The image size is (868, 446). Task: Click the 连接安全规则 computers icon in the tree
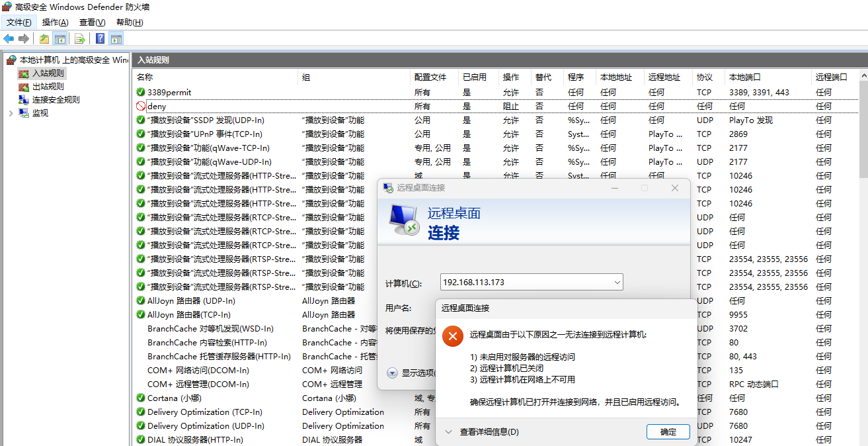point(24,100)
